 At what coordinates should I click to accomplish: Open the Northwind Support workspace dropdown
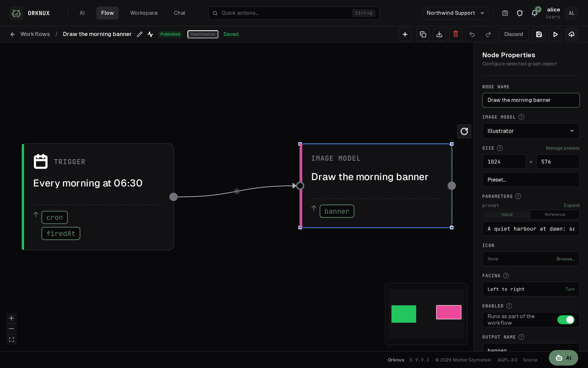[x=455, y=13]
